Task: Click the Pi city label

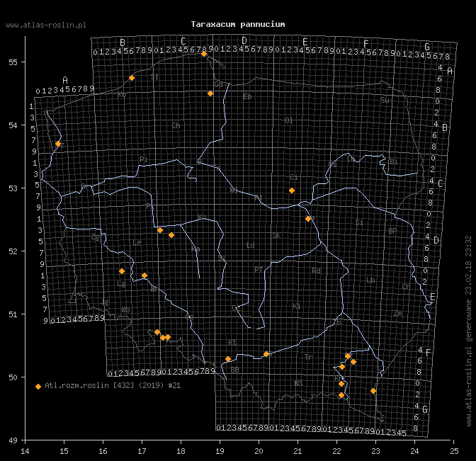Action: pyautogui.click(x=144, y=159)
